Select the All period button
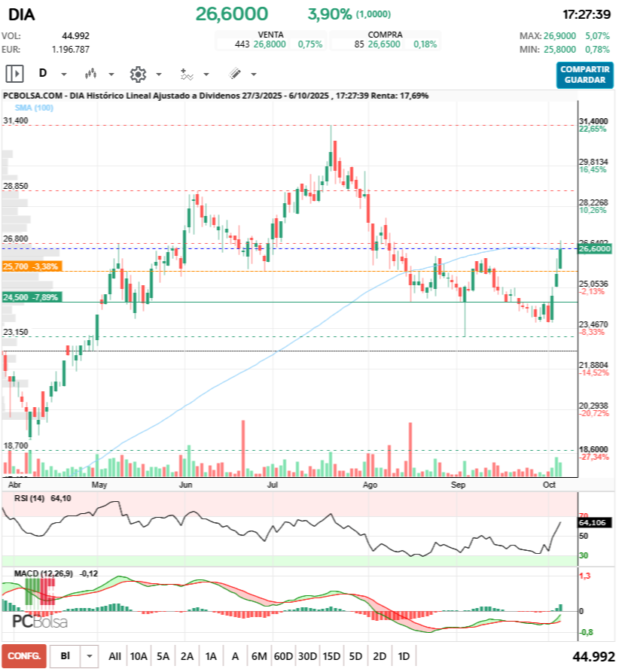The width and height of the screenshot is (625, 672). click(x=115, y=655)
